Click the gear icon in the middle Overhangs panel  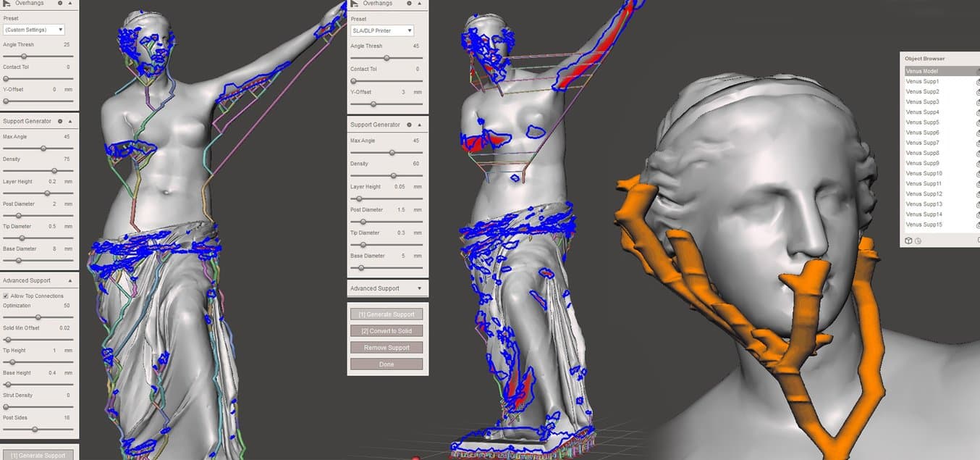click(408, 4)
